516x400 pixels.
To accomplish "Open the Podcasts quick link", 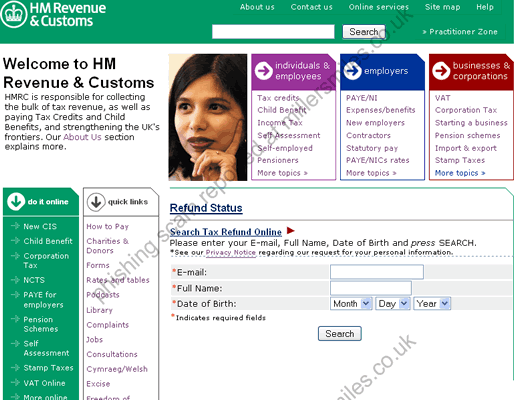I will click(103, 295).
